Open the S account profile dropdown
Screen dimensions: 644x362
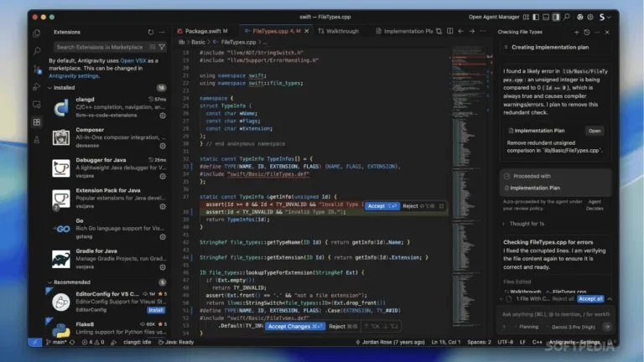pyautogui.click(x=605, y=17)
